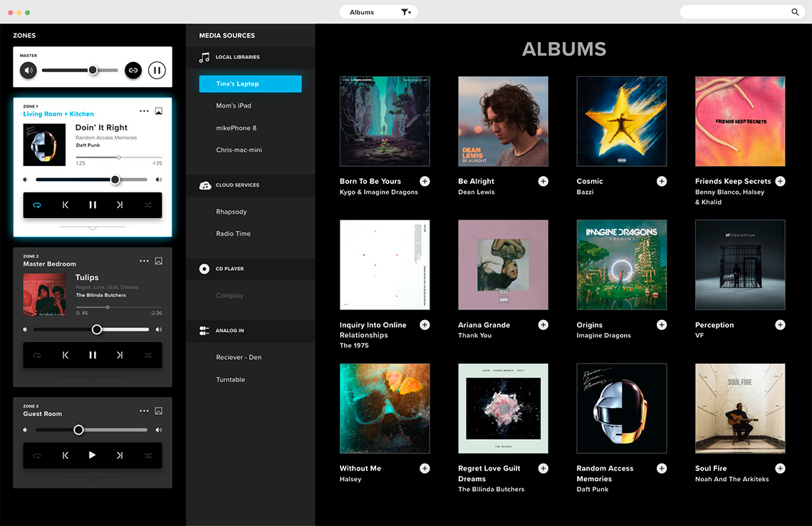Add Be Alright album to queue
Image resolution: width=812 pixels, height=526 pixels.
[543, 181]
